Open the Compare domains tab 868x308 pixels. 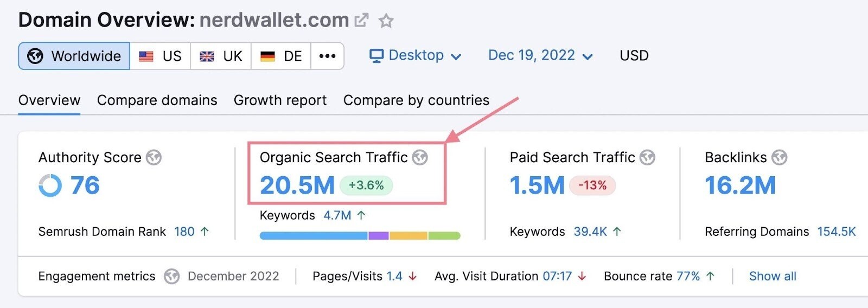157,100
